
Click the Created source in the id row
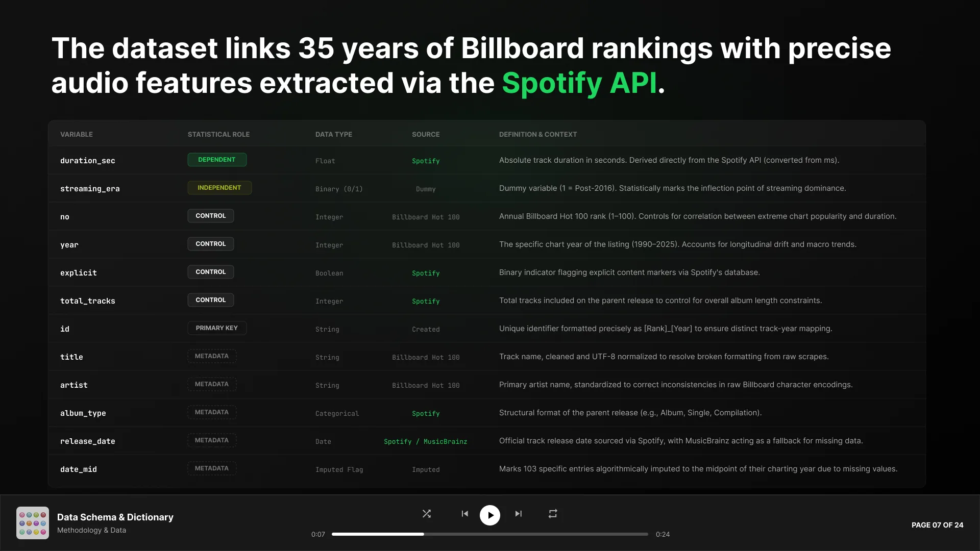426,329
